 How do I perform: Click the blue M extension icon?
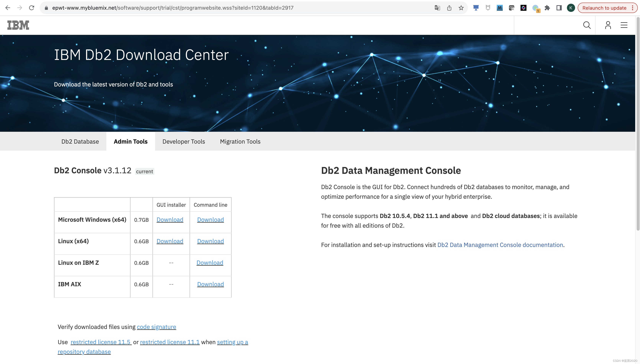500,8
